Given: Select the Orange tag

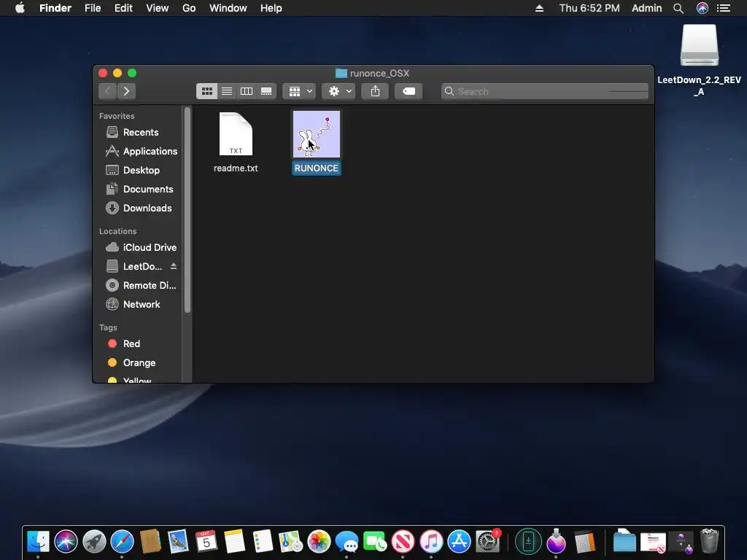Looking at the screenshot, I should (x=139, y=363).
